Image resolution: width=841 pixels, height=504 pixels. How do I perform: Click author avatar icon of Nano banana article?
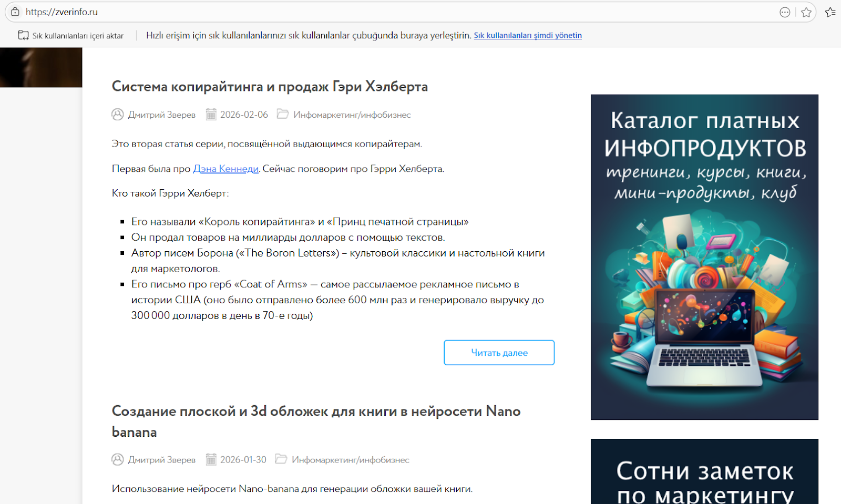pyautogui.click(x=118, y=459)
